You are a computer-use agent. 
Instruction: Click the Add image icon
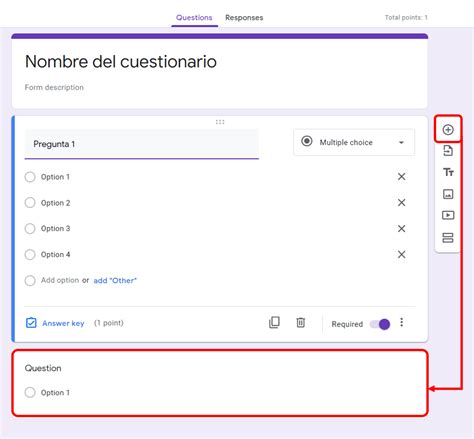click(x=448, y=194)
